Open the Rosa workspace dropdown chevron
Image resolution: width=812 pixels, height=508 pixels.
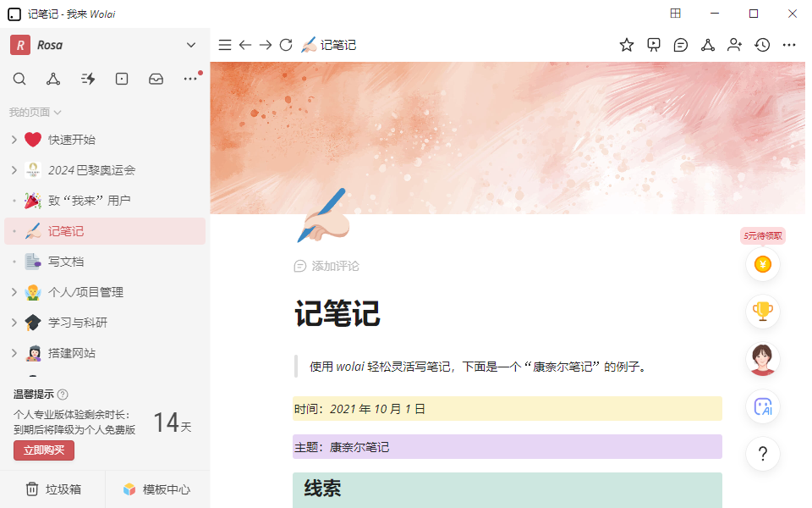[191, 45]
